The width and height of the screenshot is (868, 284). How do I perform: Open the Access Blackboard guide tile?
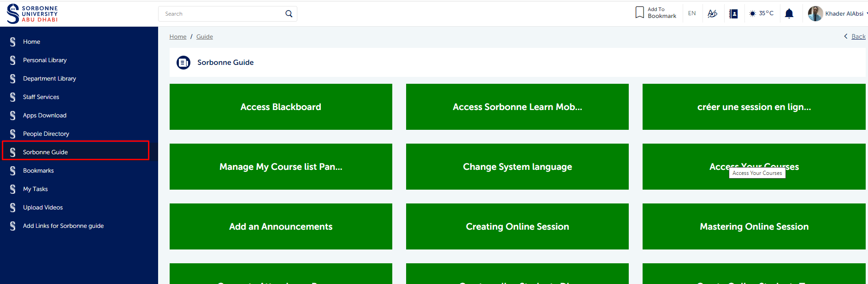tap(281, 107)
